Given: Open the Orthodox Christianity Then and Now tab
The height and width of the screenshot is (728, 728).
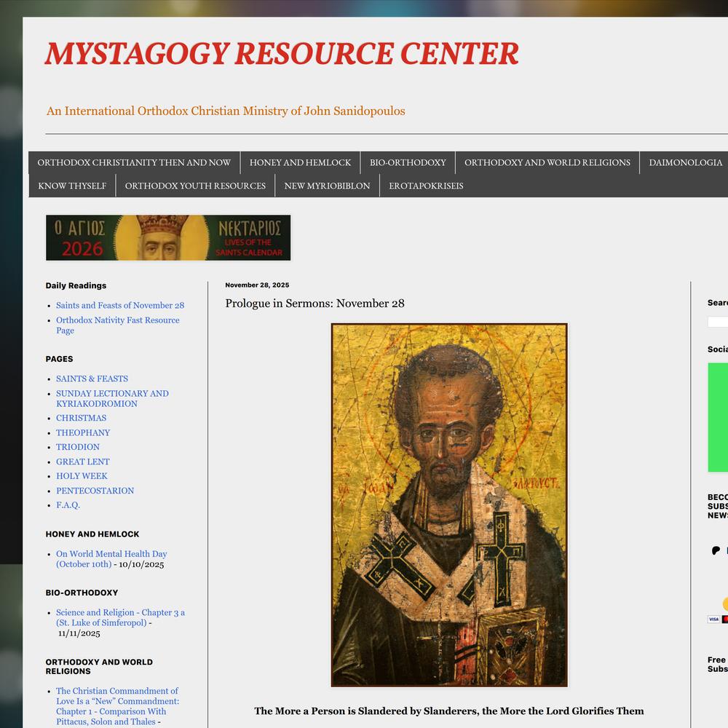Looking at the screenshot, I should [134, 162].
